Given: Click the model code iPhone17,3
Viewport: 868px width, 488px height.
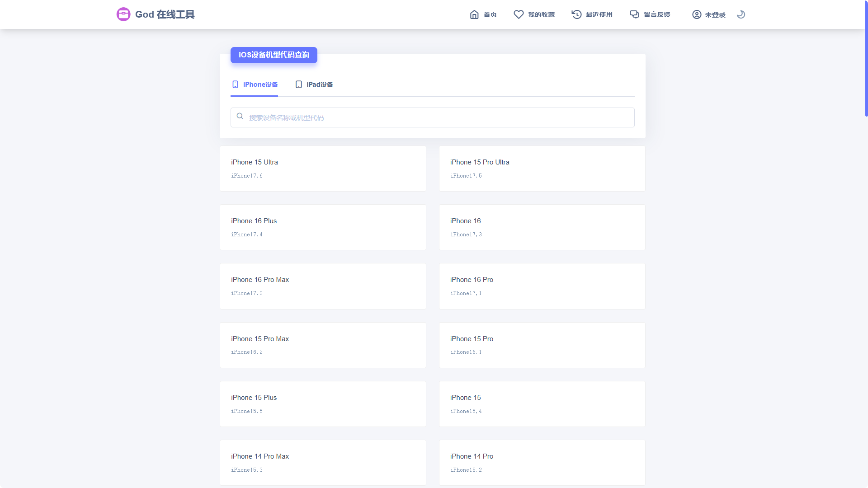Looking at the screenshot, I should pos(466,235).
